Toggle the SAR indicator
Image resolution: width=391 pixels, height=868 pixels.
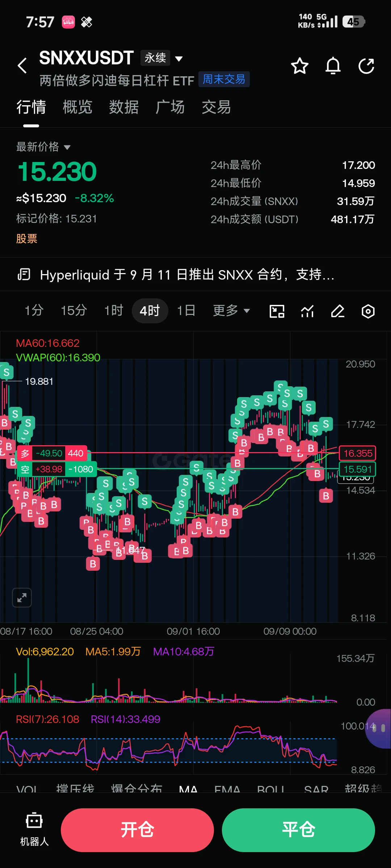coord(316,788)
